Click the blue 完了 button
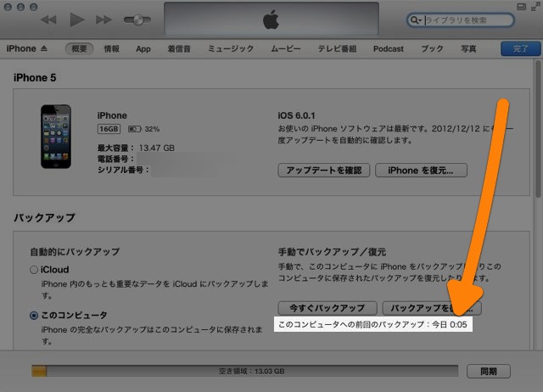This screenshot has width=543, height=392. tap(520, 49)
